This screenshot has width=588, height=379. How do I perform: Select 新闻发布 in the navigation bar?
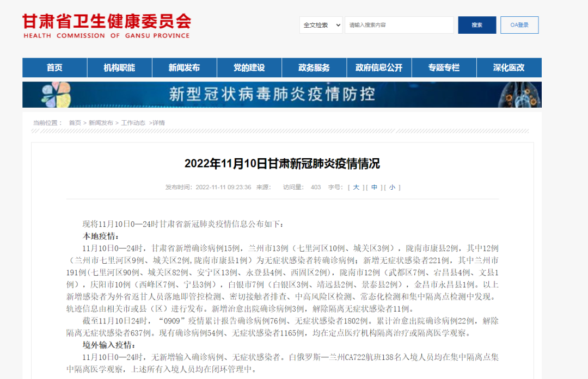point(184,68)
